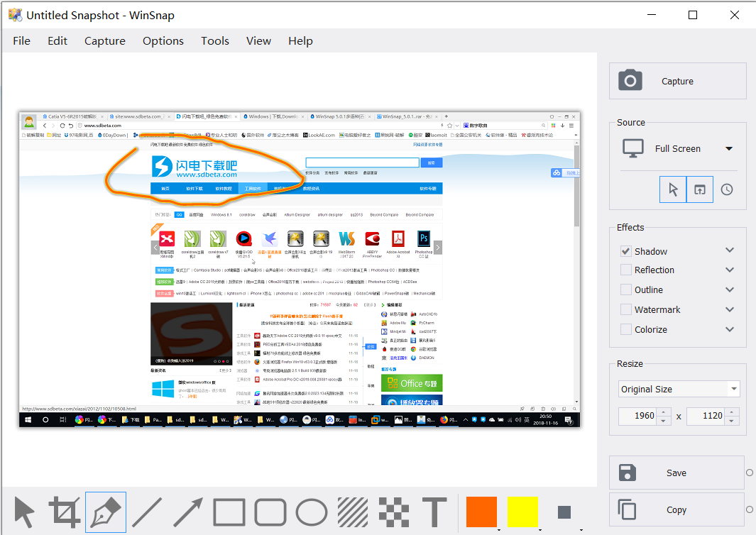Decrease height with the down stepper
Viewport: 756px width, 535px height.
731,420
